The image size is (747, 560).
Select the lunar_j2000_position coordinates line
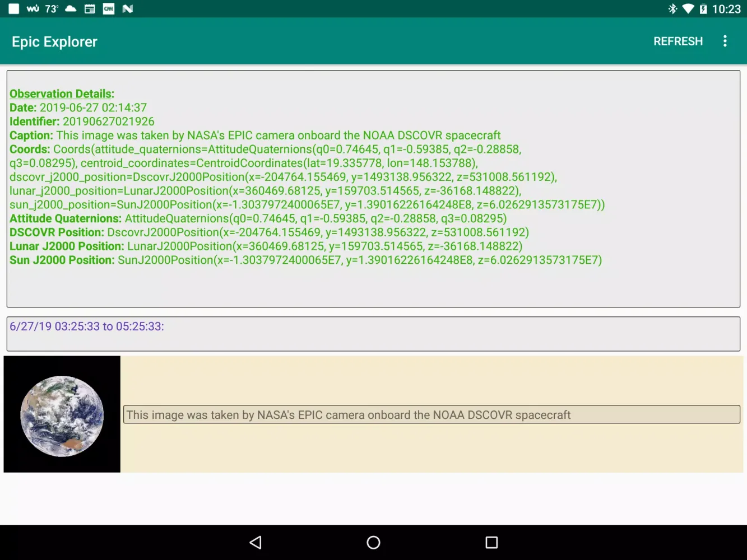coord(266,191)
